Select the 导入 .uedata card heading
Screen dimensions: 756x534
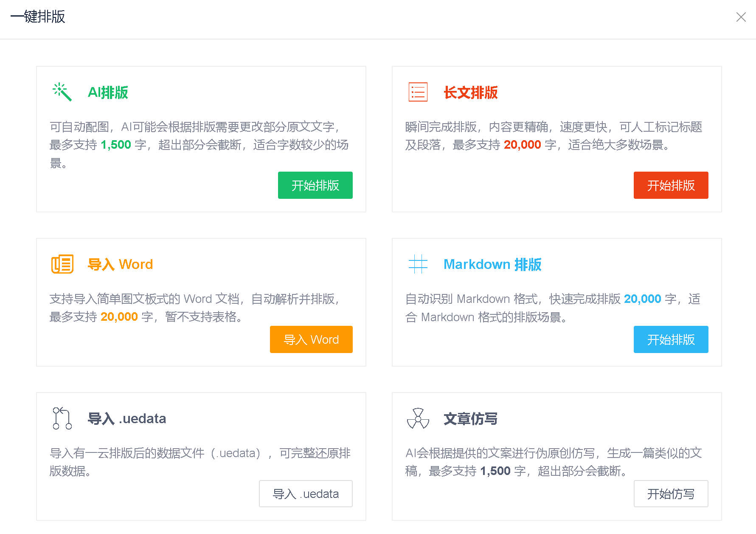pos(126,418)
